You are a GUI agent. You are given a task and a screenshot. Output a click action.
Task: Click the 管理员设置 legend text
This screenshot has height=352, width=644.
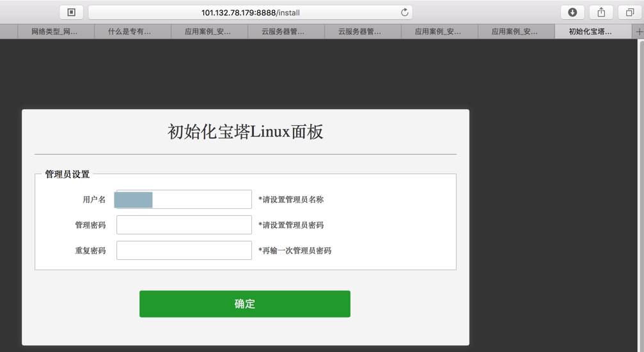coord(67,174)
